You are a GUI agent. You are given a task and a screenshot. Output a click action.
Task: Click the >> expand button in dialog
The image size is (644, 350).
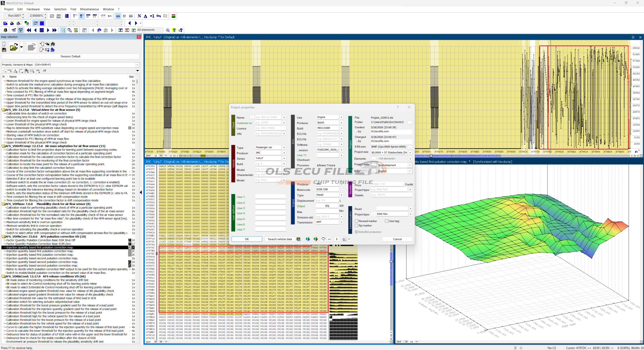[x=329, y=239]
